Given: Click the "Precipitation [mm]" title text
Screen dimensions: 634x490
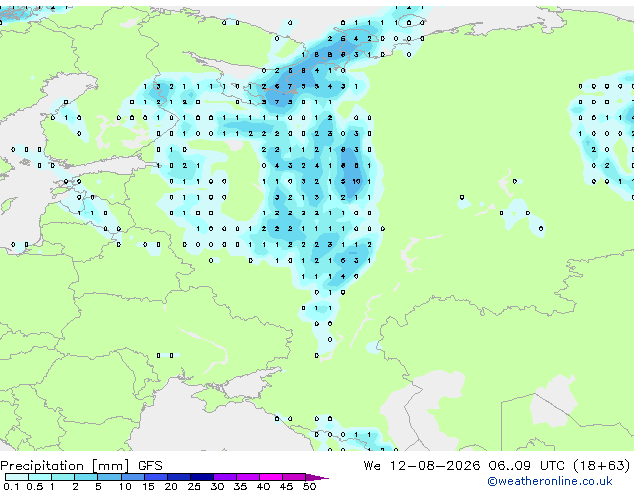Looking at the screenshot, I should (65, 466).
